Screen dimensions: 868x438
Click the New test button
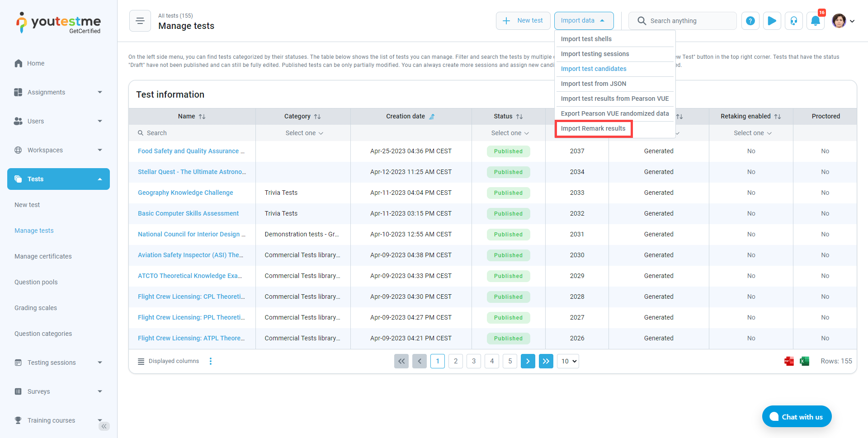[x=523, y=21]
